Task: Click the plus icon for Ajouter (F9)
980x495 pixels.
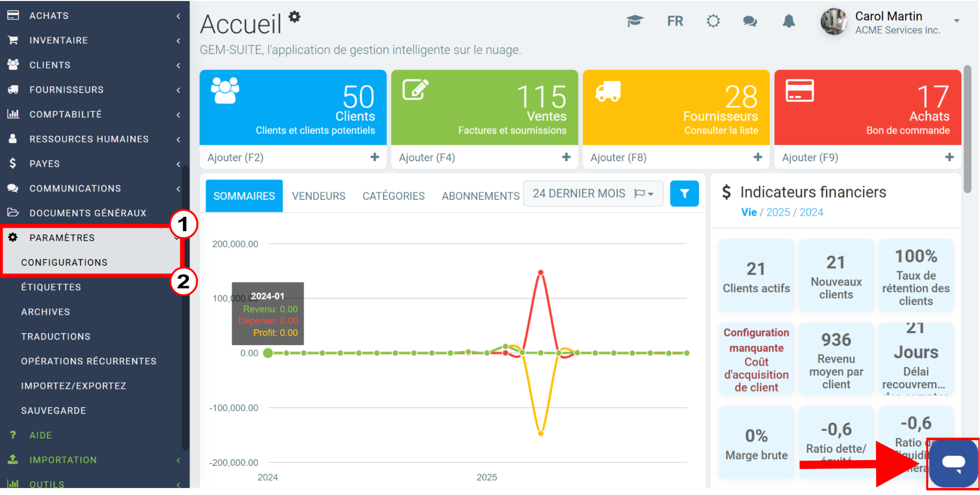Action: [x=949, y=157]
